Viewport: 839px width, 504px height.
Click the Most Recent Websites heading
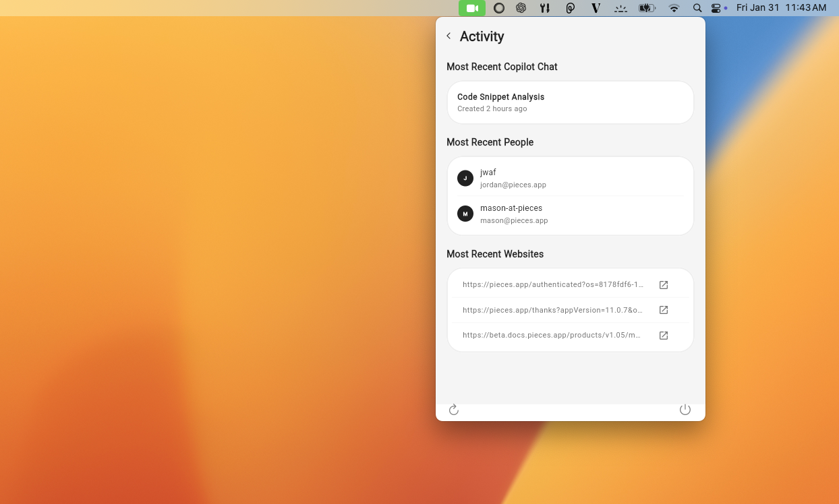[x=495, y=254]
